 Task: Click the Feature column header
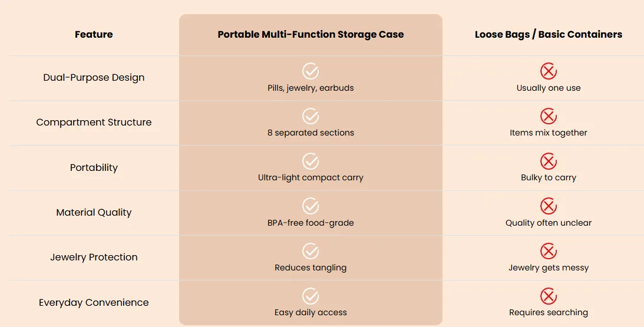94,35
